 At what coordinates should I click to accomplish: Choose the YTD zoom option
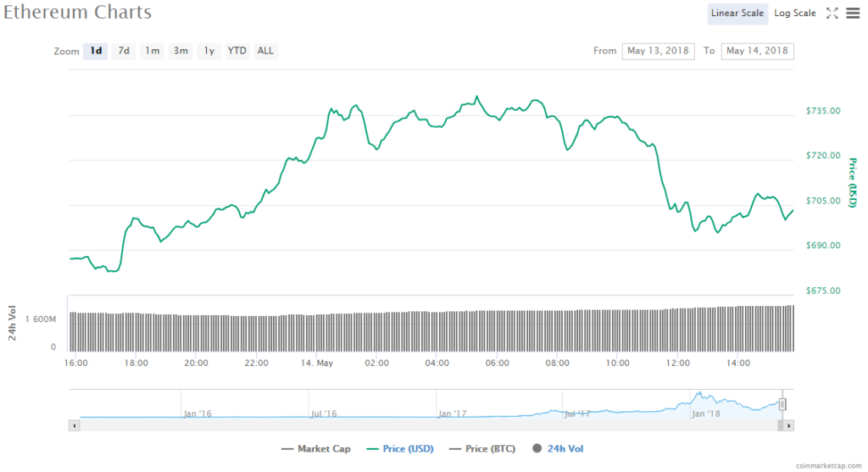(237, 51)
